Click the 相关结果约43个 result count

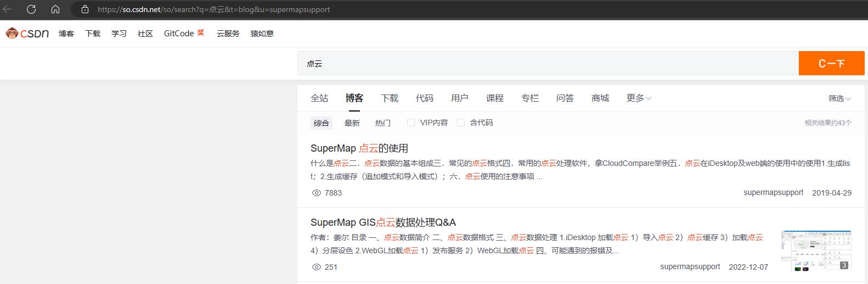point(828,123)
